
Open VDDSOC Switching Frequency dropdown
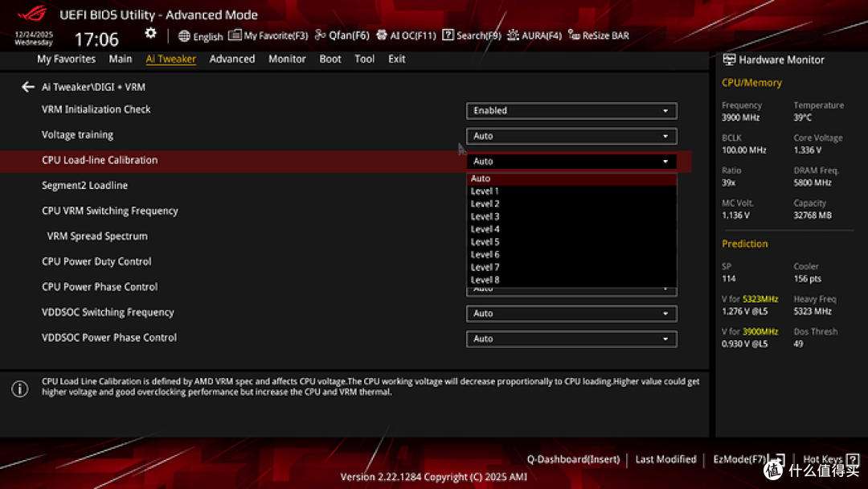click(x=571, y=314)
